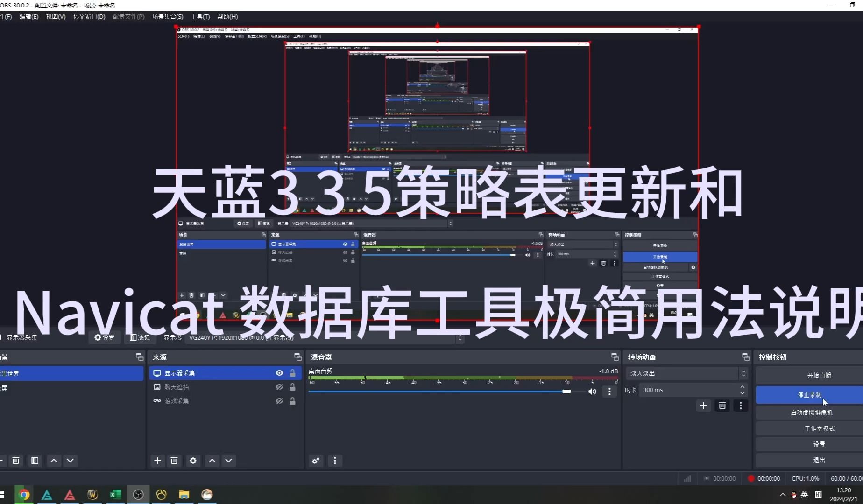Undock the 转场动画 panel with float icon
The image size is (863, 504).
(x=745, y=357)
